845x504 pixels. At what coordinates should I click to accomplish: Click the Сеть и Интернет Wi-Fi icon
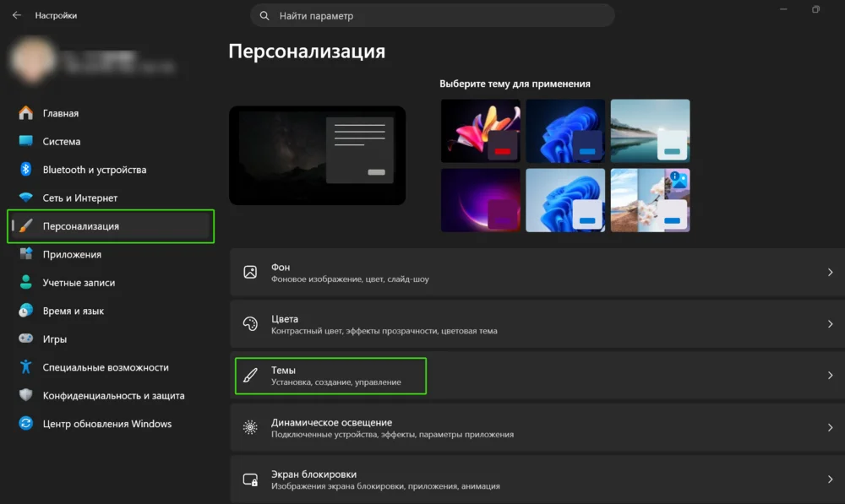pyautogui.click(x=25, y=198)
